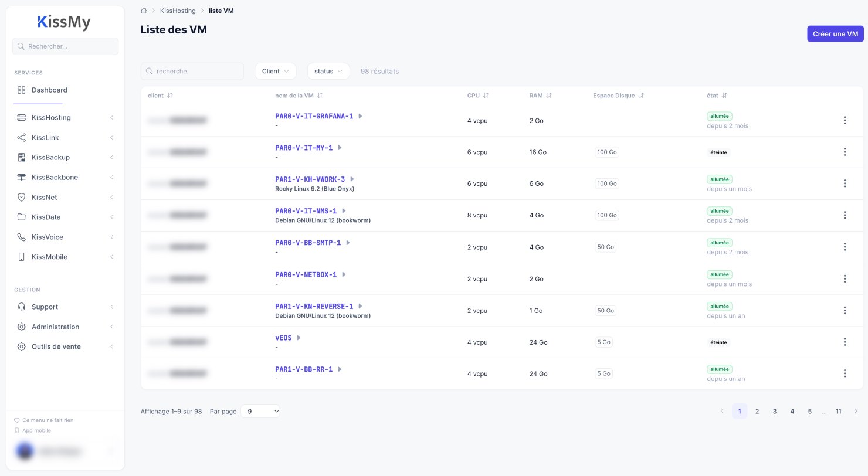868x476 pixels.
Task: Open the Dashboard grid icon
Action: click(x=22, y=90)
